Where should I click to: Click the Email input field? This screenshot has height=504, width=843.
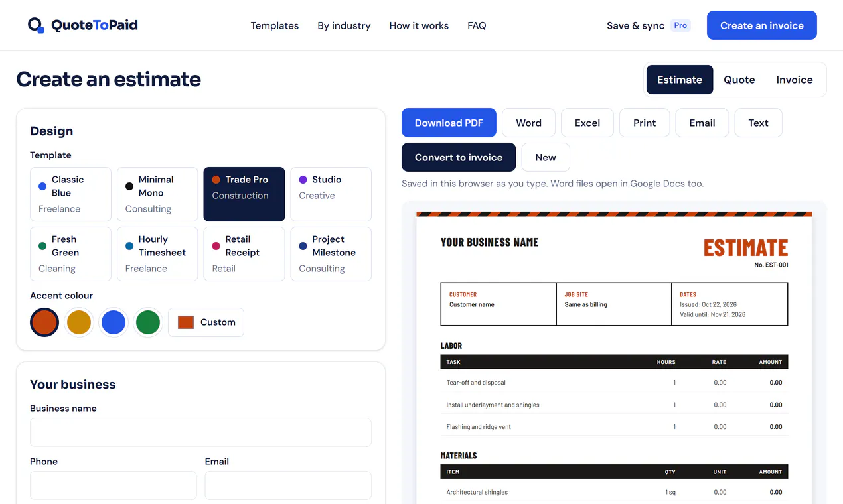pos(288,485)
